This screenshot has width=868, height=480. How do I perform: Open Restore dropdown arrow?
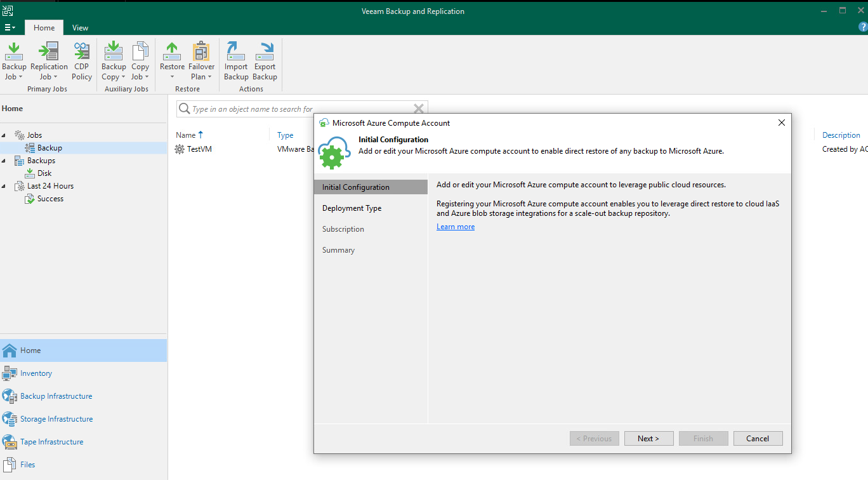pyautogui.click(x=172, y=77)
